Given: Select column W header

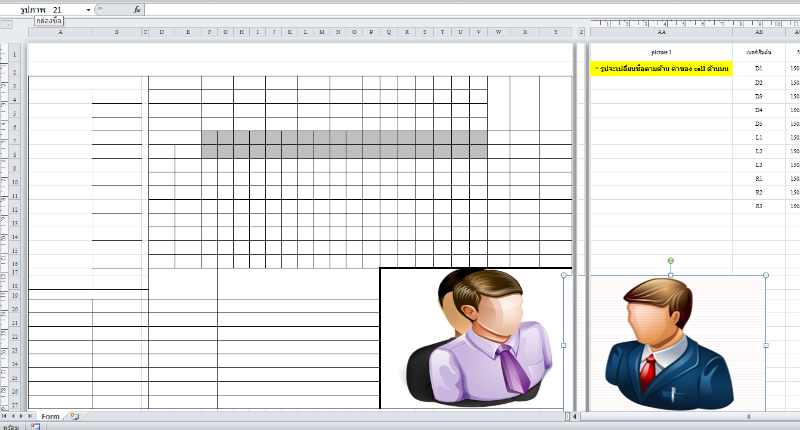Looking at the screenshot, I should click(498, 32).
